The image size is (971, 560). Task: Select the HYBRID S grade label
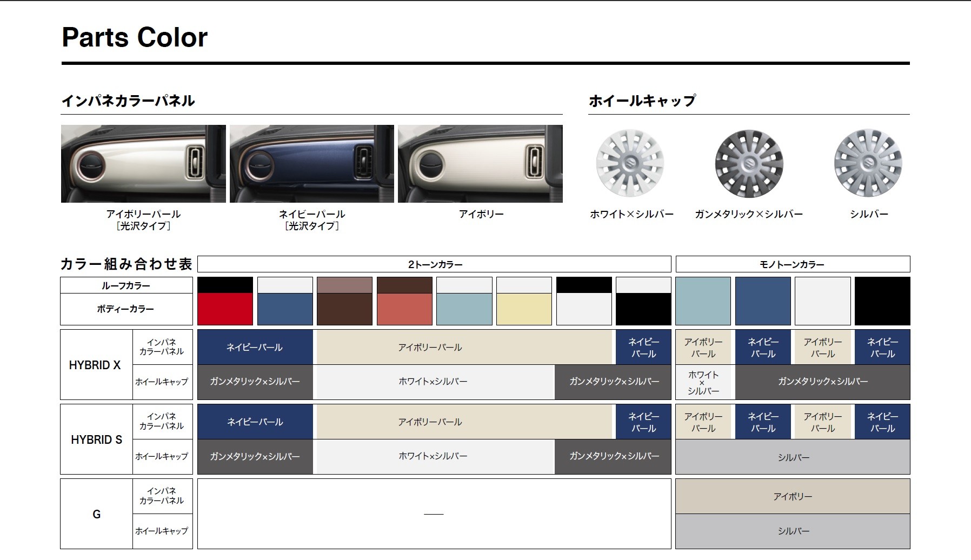(x=96, y=439)
